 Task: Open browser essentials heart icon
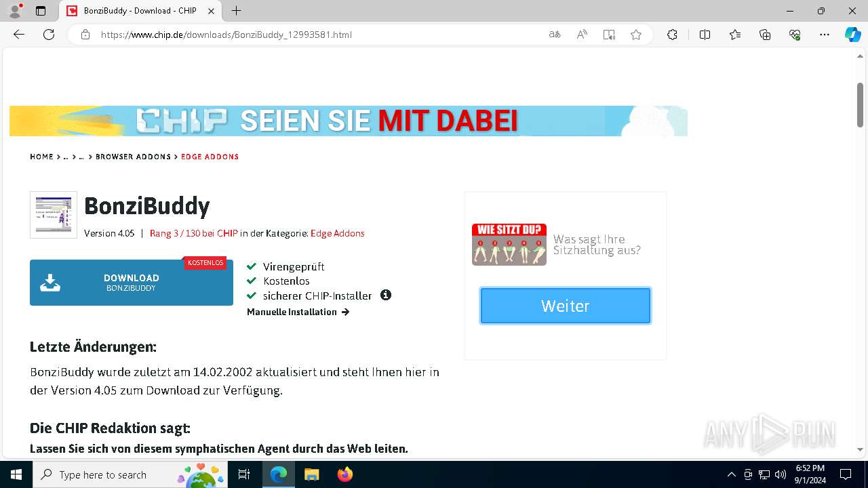tap(795, 35)
